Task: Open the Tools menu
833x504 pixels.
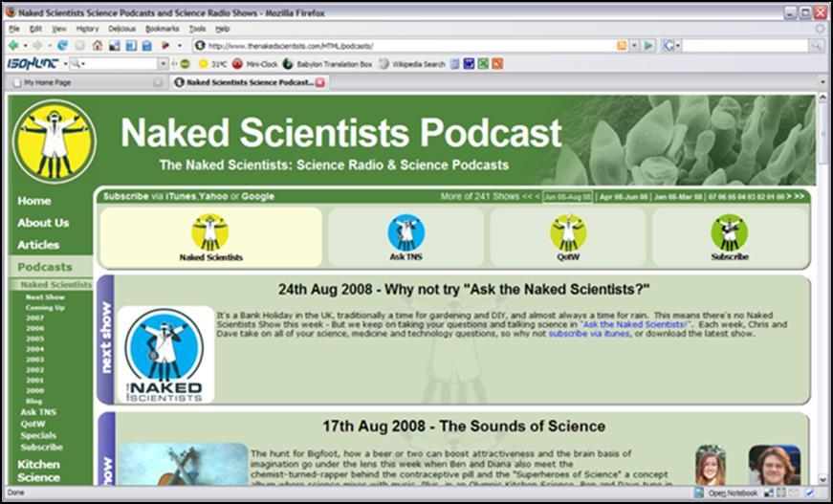Action: [198, 30]
